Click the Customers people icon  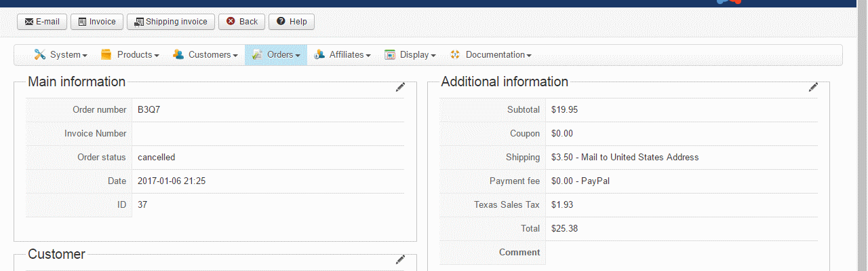point(178,54)
